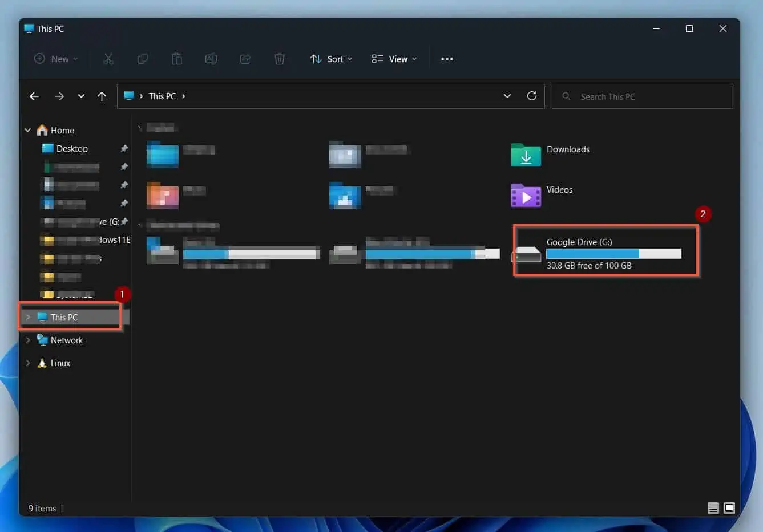Open the View dropdown menu
763x532 pixels.
[394, 59]
